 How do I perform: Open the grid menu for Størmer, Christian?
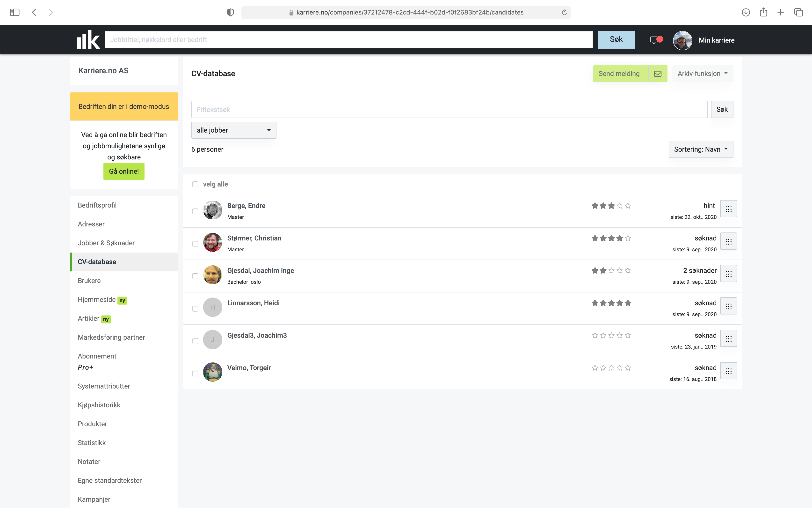point(728,241)
